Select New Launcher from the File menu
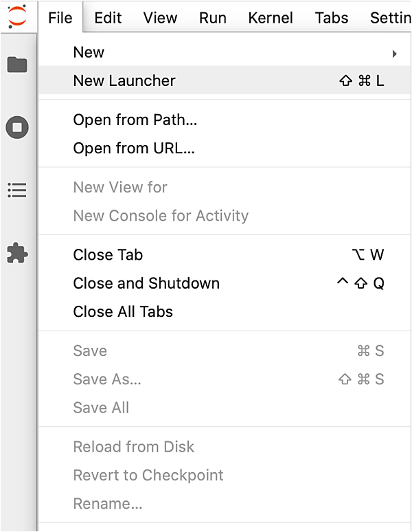Viewport: 412px width, 532px height. click(124, 80)
